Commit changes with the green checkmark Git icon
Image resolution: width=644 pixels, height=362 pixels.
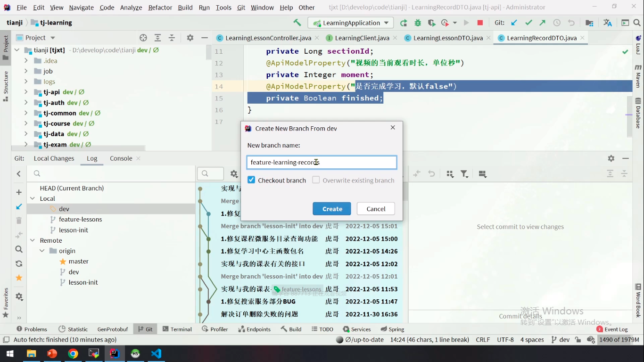(x=528, y=23)
